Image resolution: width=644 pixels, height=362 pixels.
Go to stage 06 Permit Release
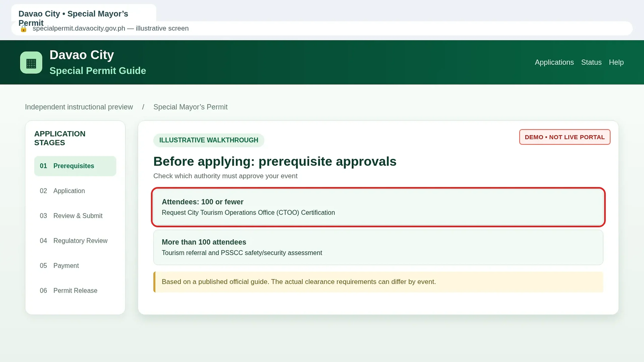point(75,290)
